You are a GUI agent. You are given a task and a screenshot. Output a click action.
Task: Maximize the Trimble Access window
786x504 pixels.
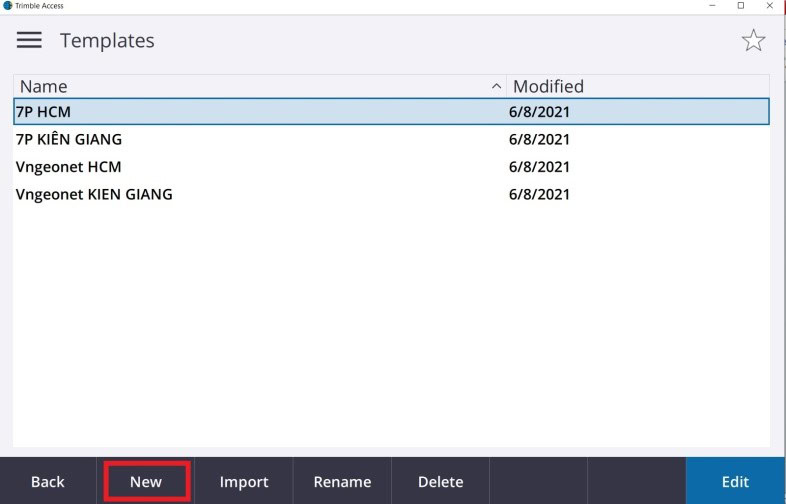[x=741, y=6]
